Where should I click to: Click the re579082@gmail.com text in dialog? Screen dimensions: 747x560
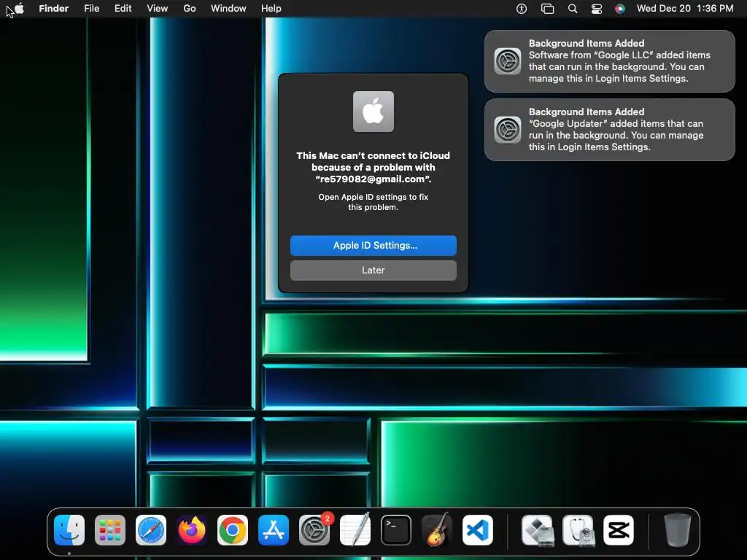click(372, 179)
